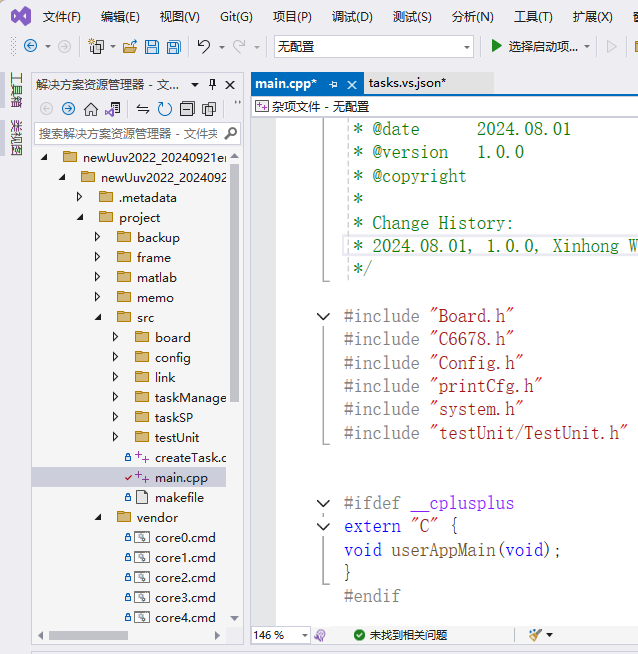This screenshot has height=654, width=638.
Task: Click the IntelliCode health indicator icon
Action: coord(320,635)
